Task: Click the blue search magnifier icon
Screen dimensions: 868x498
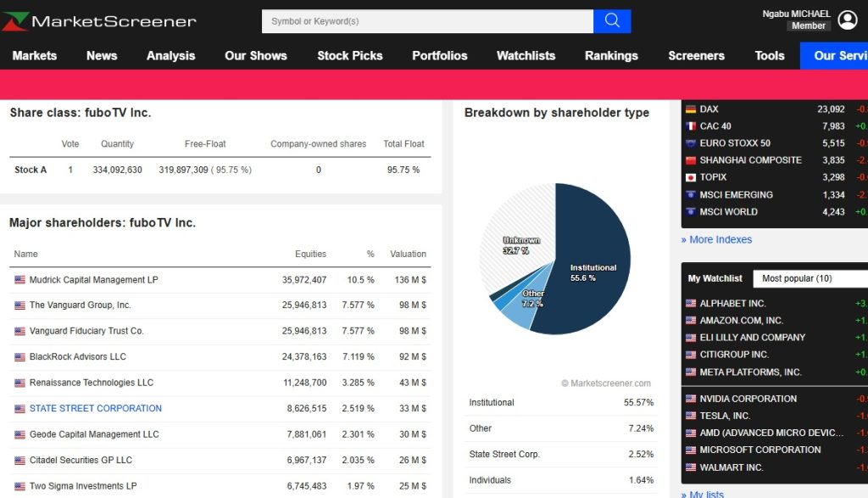Action: tap(612, 20)
